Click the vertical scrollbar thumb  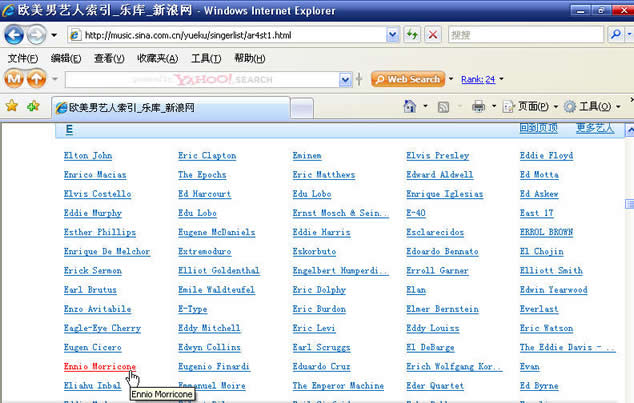click(x=630, y=204)
